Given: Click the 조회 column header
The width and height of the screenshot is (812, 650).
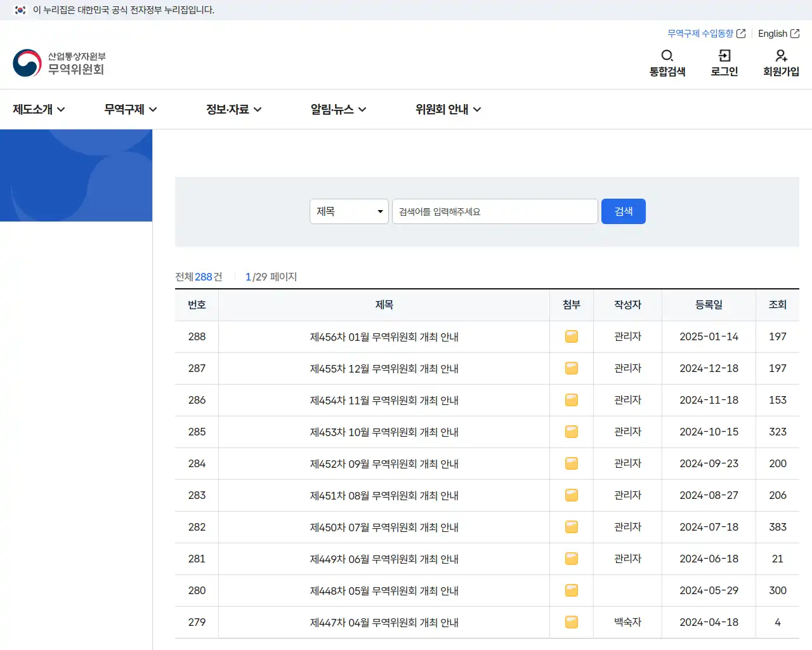Looking at the screenshot, I should [x=778, y=305].
